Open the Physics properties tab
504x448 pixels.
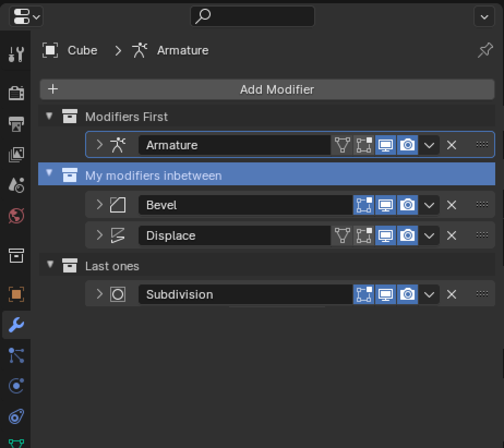tap(16, 386)
